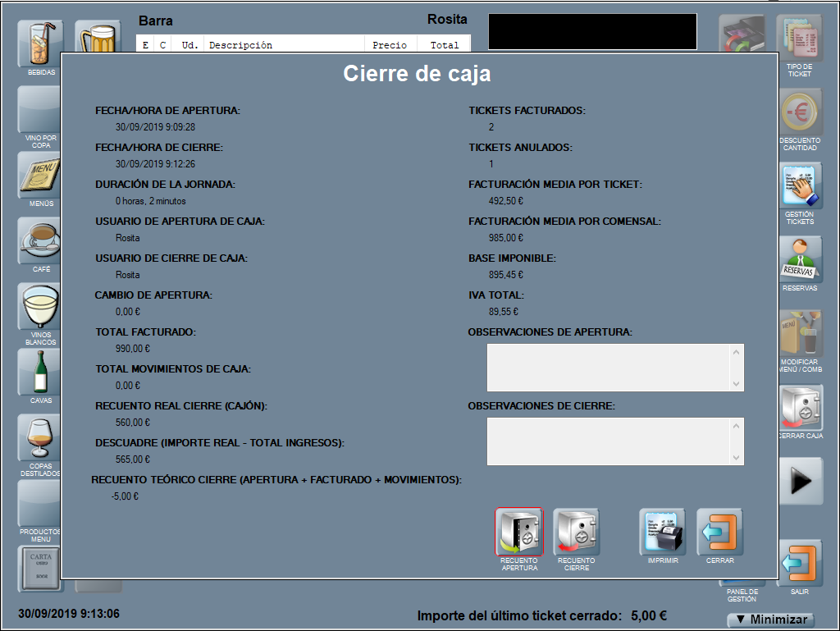The width and height of the screenshot is (840, 631).
Task: Click inside Observaciones de Apertura text box
Action: (x=607, y=367)
